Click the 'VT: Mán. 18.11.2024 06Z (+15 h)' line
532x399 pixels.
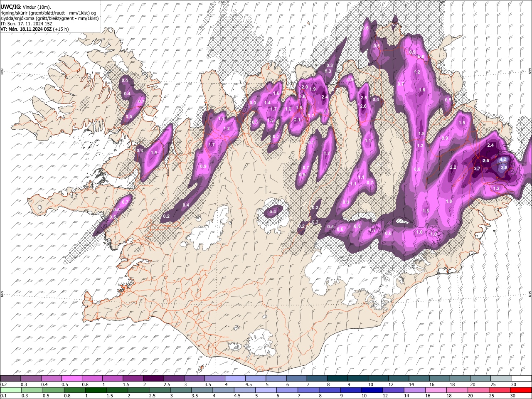pyautogui.click(x=35, y=29)
